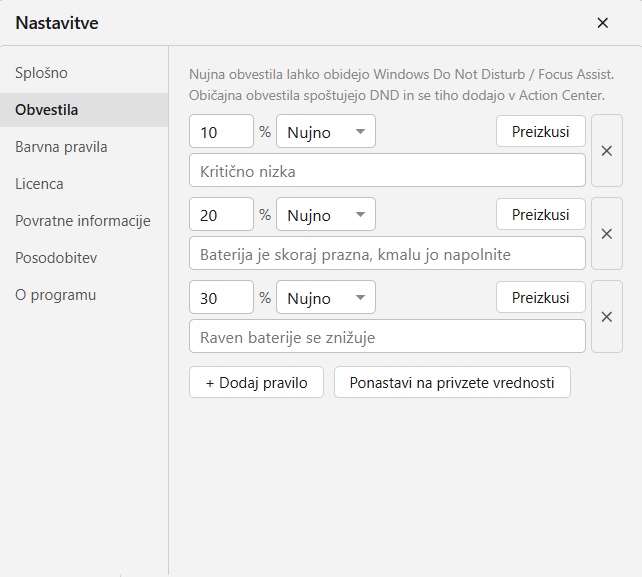Edit the 'Baterija je skoraj prazna' message field

[x=387, y=253]
